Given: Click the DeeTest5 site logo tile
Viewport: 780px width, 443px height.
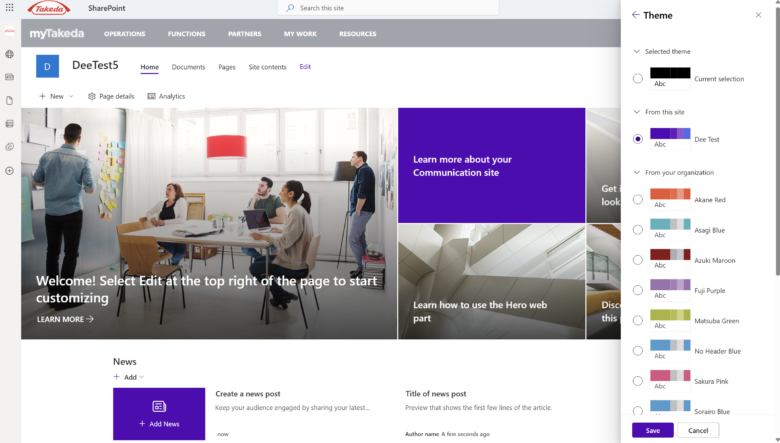Looking at the screenshot, I should pyautogui.click(x=47, y=66).
